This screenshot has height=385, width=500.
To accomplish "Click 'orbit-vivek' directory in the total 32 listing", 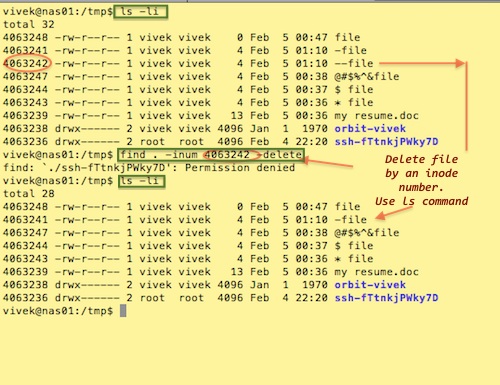I will (370, 129).
